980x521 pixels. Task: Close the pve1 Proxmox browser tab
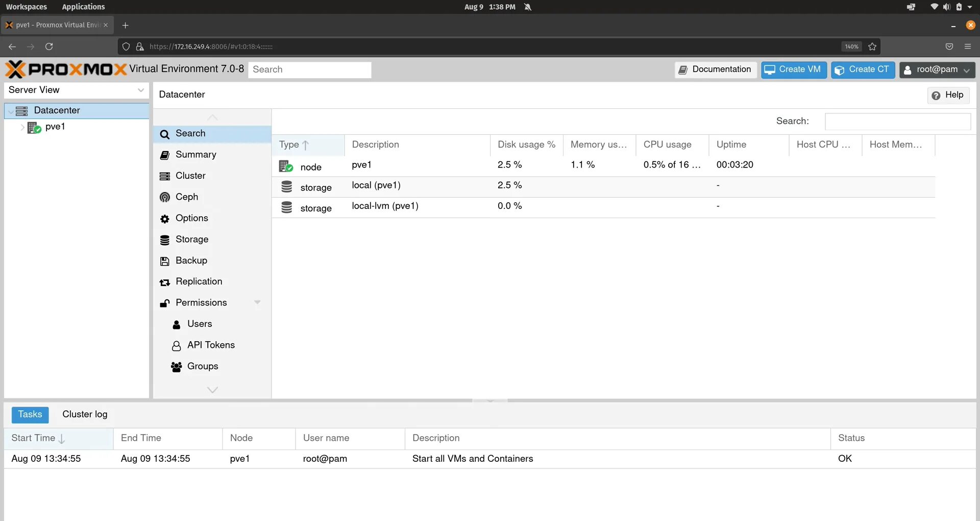pos(106,25)
